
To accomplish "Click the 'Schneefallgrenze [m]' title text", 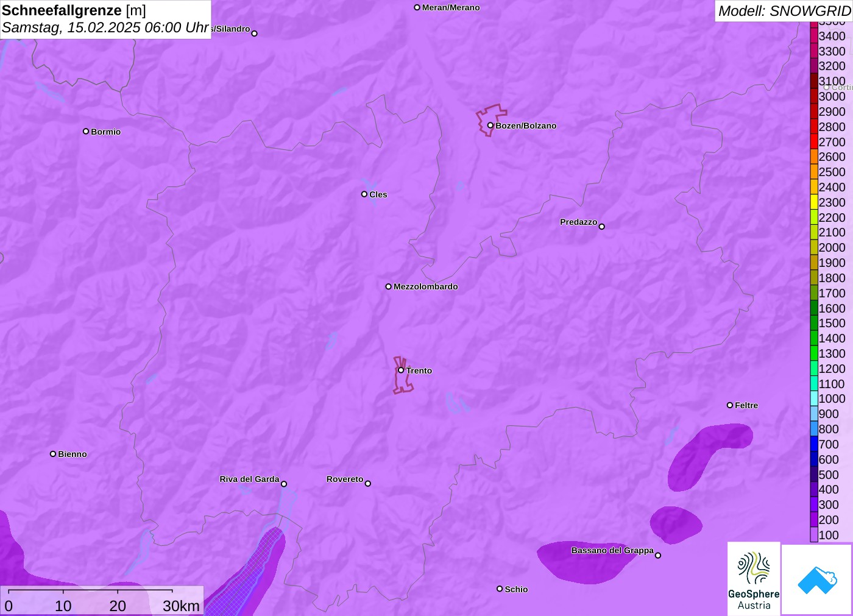I will 74,10.
